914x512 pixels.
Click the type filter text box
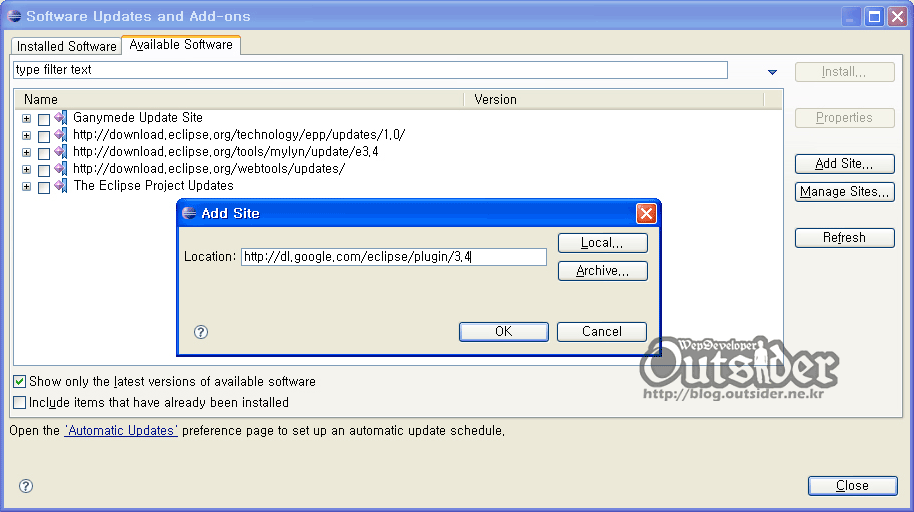pyautogui.click(x=370, y=70)
